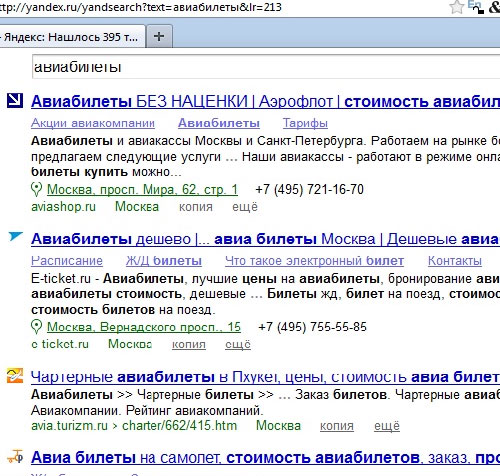This screenshot has height=476, width=500.
Task: Click the aviashop.ru result favicon
Action: [x=15, y=100]
